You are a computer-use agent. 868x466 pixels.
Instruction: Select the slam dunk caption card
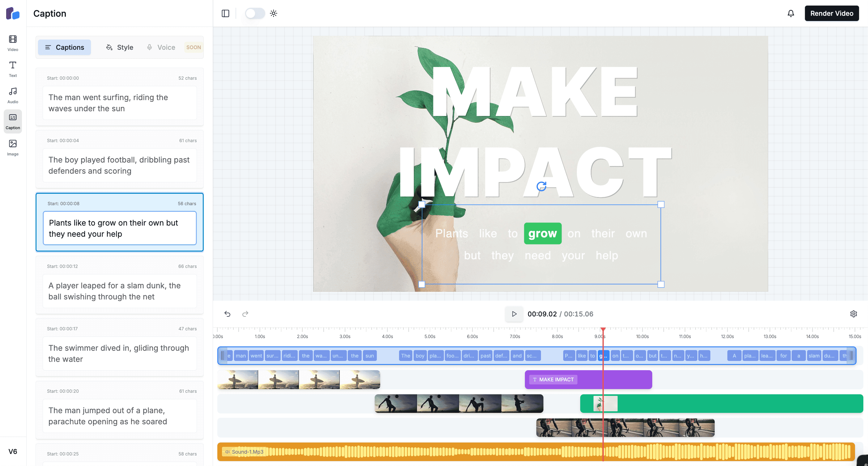(120, 285)
